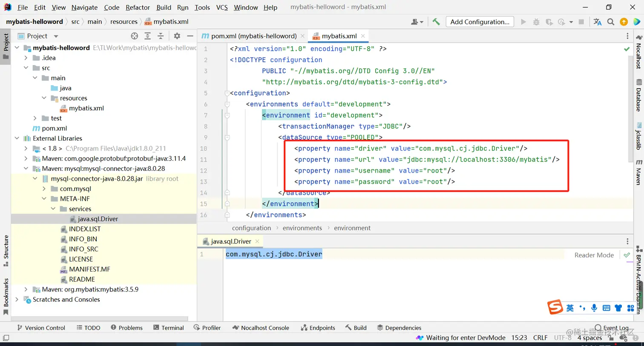Viewport: 644px width, 346px height.
Task: Collapse the mybatis-helloword root node
Action: [x=17, y=48]
